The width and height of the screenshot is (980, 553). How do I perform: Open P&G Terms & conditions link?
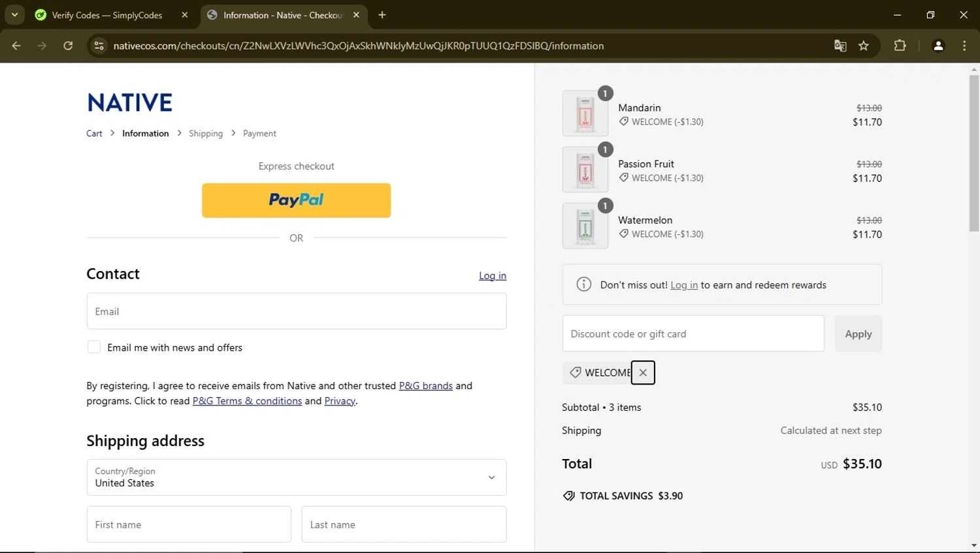pos(247,401)
